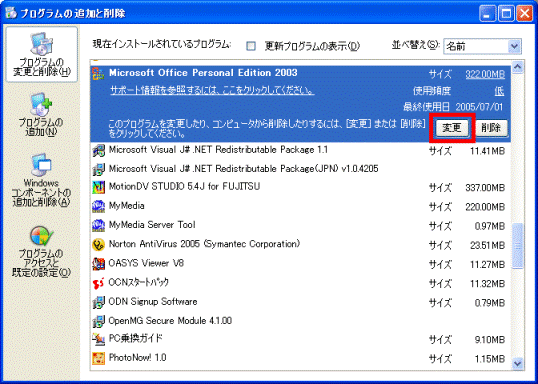Open the サポート情報 link for Office
This screenshot has height=384, width=538.
212,90
